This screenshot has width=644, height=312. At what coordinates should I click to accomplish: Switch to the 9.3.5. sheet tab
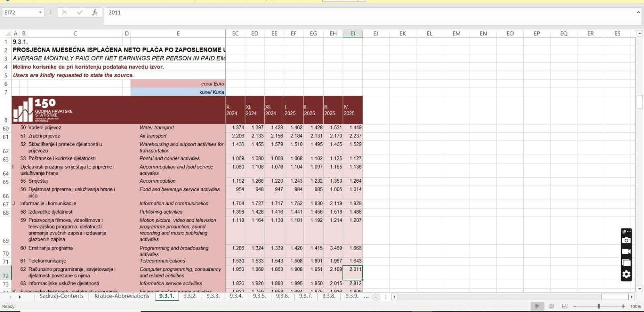point(259,296)
